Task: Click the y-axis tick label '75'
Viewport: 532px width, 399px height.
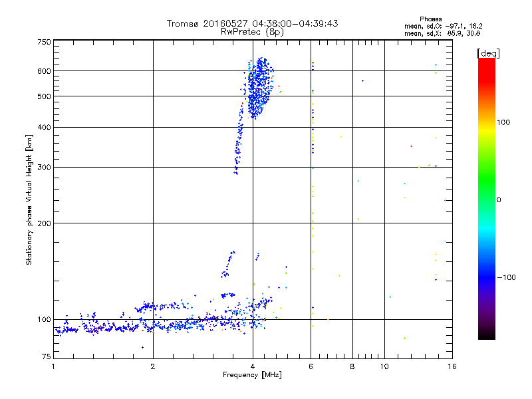Action: [47, 356]
